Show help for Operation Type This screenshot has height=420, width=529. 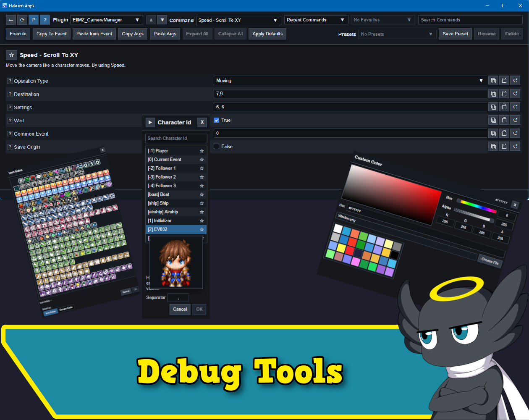pos(10,81)
